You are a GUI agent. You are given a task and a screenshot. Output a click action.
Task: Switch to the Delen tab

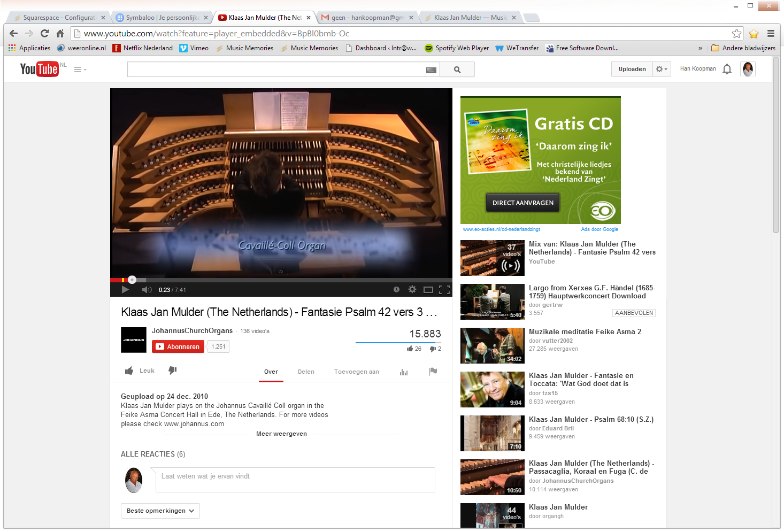point(306,372)
